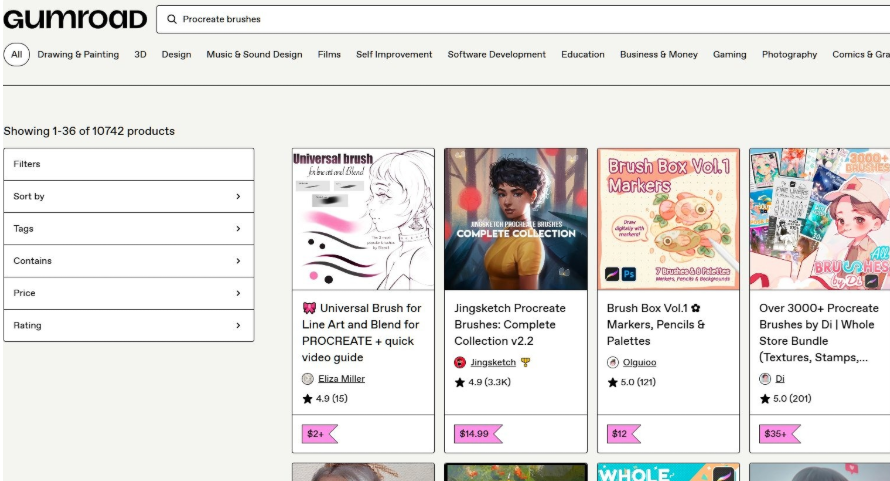
Task: Click the search magnifier icon
Action: [171, 19]
